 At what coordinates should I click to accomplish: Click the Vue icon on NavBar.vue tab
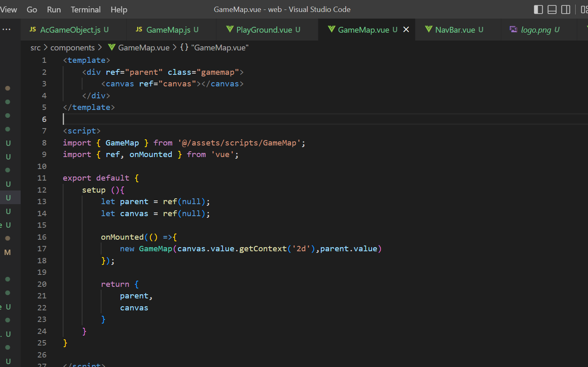point(429,29)
